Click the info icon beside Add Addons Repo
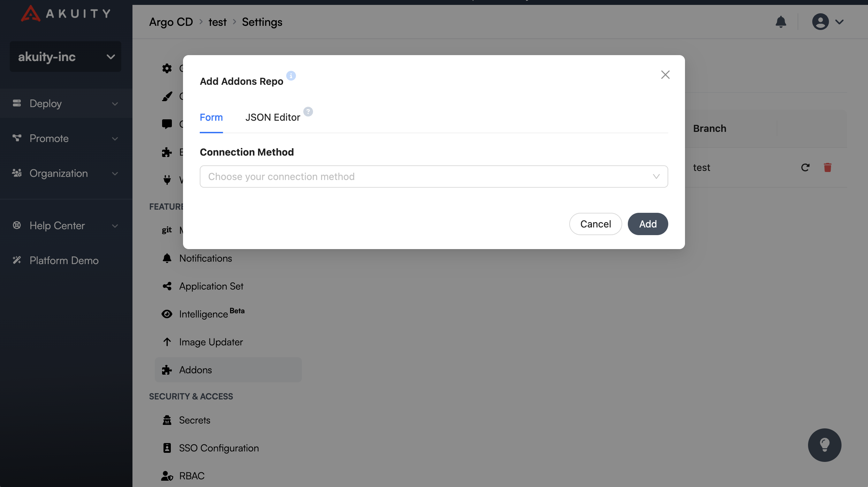This screenshot has width=868, height=487. coord(291,75)
